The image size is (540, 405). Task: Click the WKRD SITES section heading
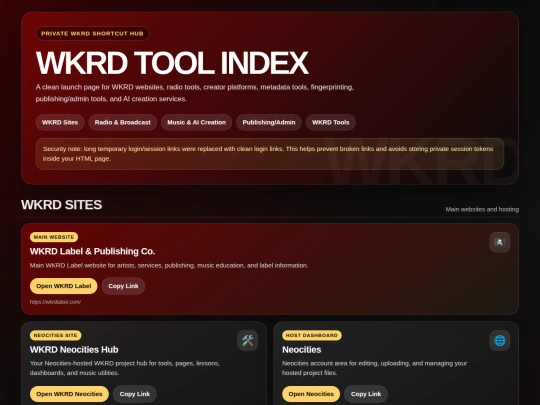(x=61, y=205)
